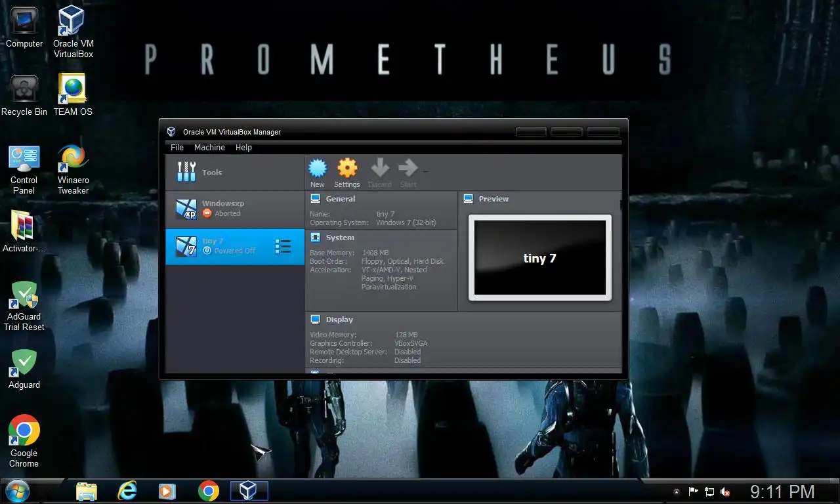Click the System section header
840x504 pixels.
pyautogui.click(x=340, y=238)
